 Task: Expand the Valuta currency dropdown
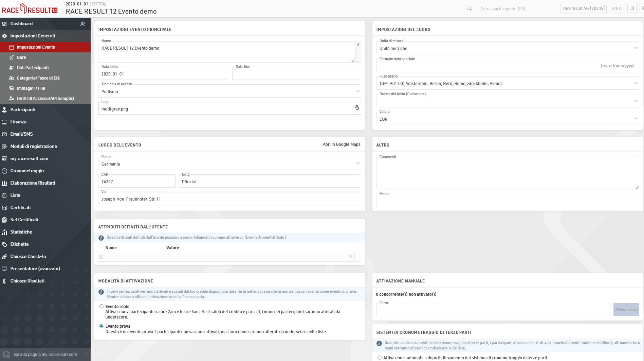point(507,119)
